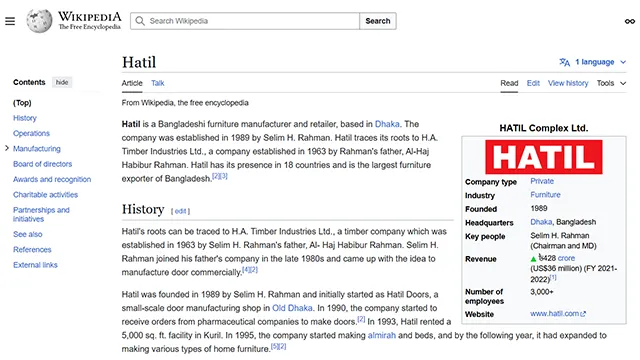Open the Private company type link
This screenshot has width=640, height=360.
(542, 181)
